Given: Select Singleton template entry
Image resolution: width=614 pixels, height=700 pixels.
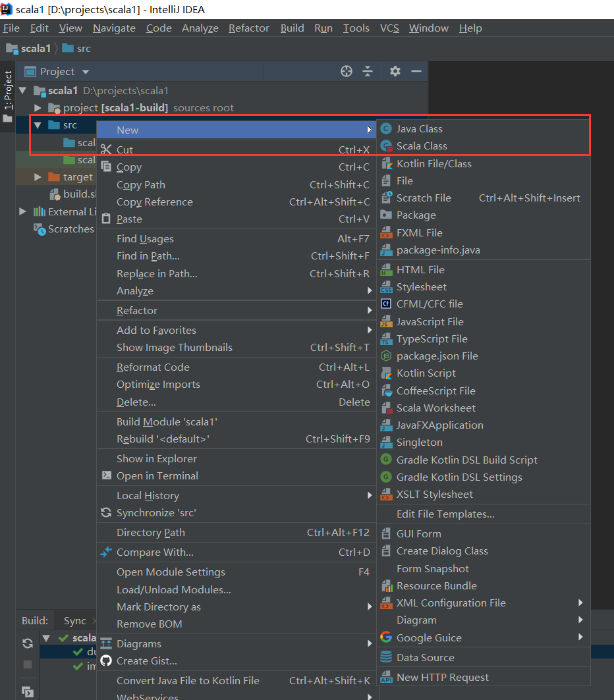Looking at the screenshot, I should click(484, 443).
